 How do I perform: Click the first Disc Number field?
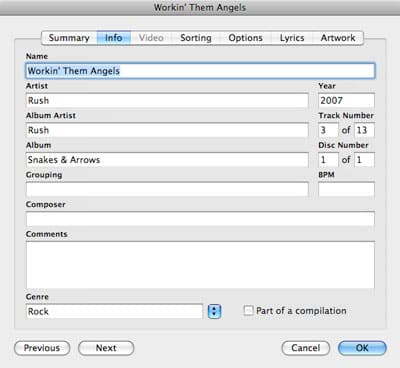click(x=328, y=160)
